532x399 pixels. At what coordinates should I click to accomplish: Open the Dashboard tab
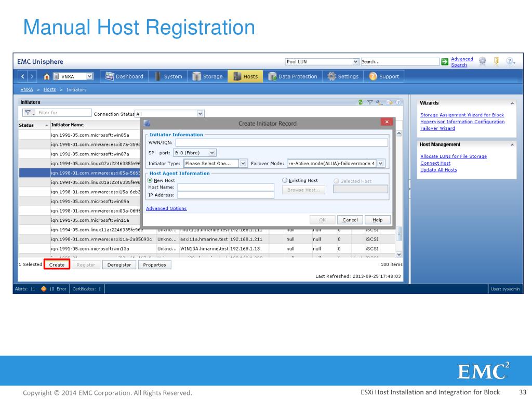click(x=124, y=76)
